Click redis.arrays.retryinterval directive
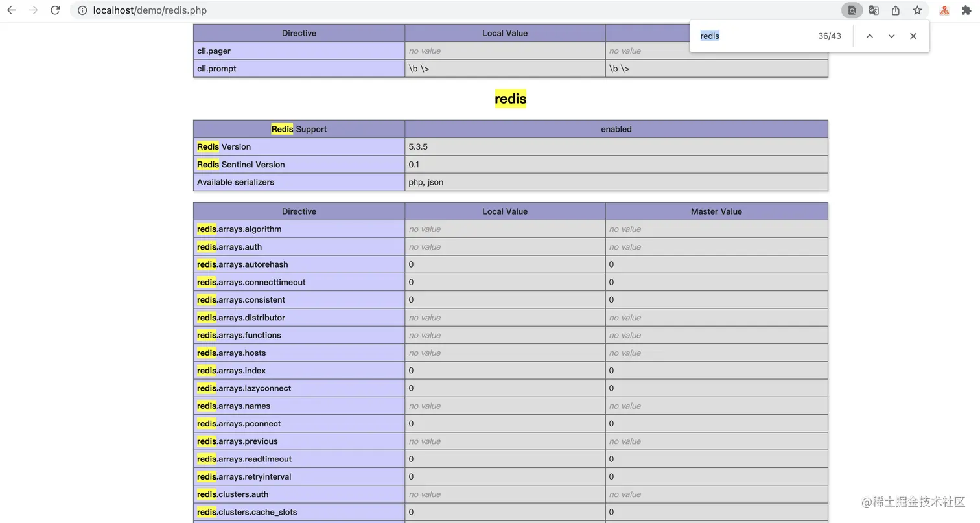Image resolution: width=980 pixels, height=523 pixels. pos(244,476)
